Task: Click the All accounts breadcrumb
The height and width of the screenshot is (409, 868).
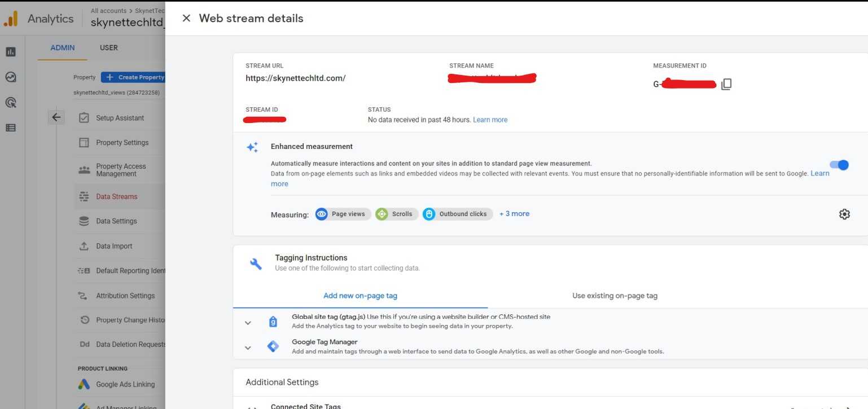Action: pyautogui.click(x=109, y=11)
